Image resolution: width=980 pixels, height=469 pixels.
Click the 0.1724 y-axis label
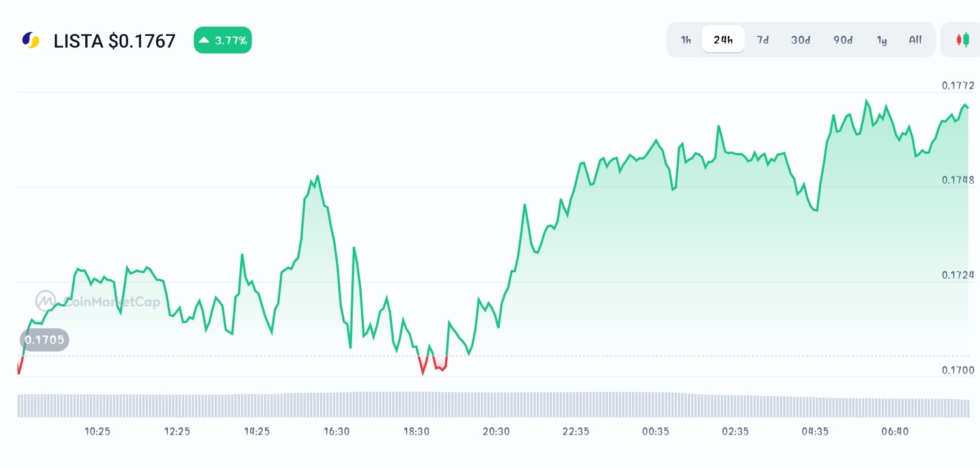tap(958, 275)
